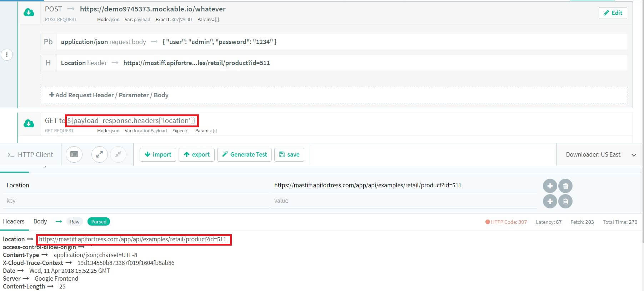Image resolution: width=644 pixels, height=291 pixels.
Task: Delete the empty key/value row
Action: point(565,201)
